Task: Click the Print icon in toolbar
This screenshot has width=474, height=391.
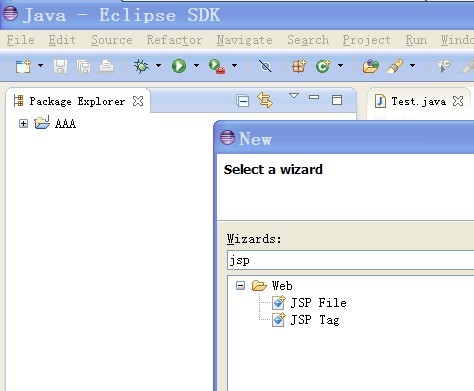Action: [106, 66]
